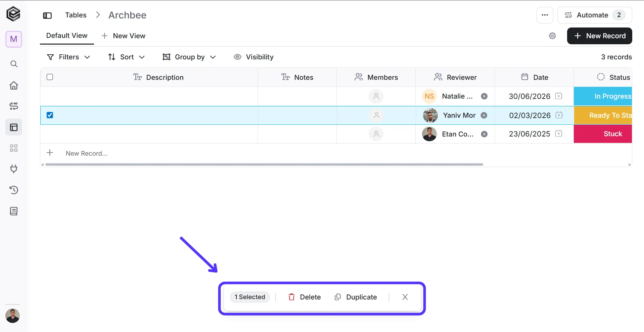
Task: Click the In Progress status cell
Action: pos(603,96)
